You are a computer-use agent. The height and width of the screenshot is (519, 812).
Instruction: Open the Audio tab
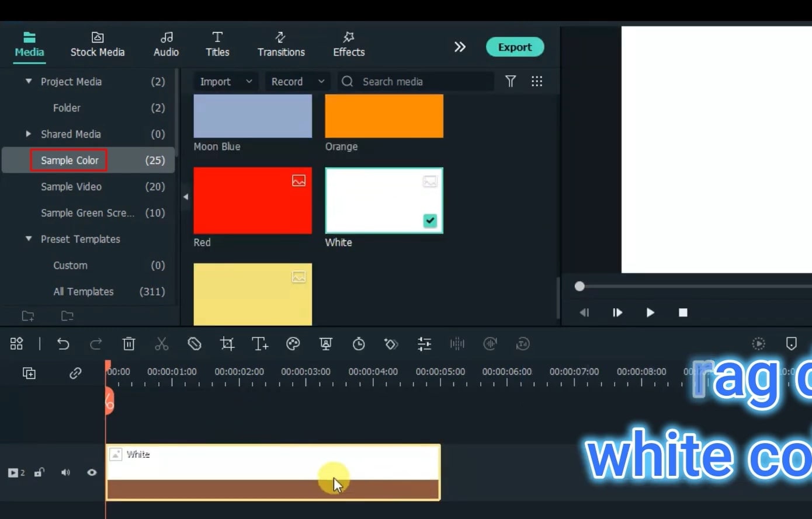166,44
